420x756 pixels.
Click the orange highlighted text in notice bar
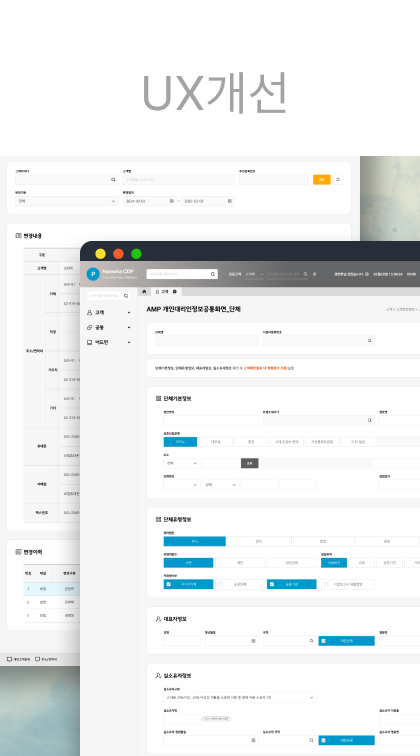pyautogui.click(x=265, y=368)
